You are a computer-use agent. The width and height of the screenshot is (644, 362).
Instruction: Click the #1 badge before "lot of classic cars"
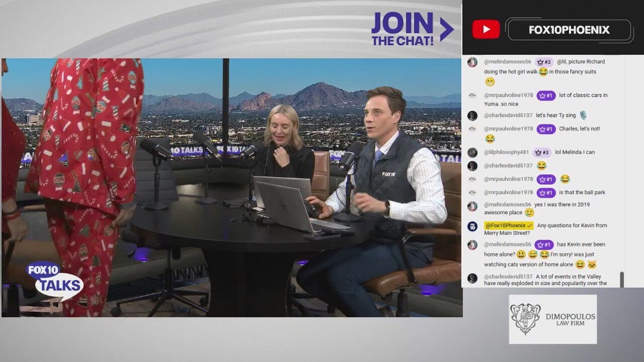click(546, 96)
